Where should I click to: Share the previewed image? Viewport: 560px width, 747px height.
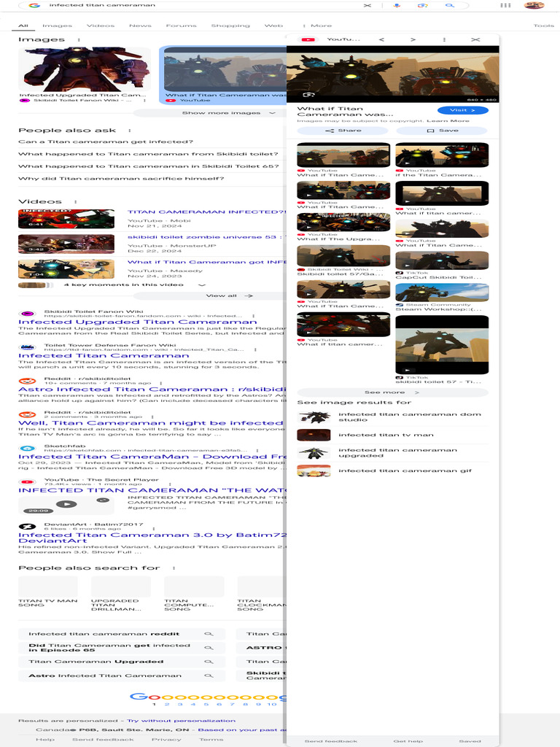pos(343,131)
